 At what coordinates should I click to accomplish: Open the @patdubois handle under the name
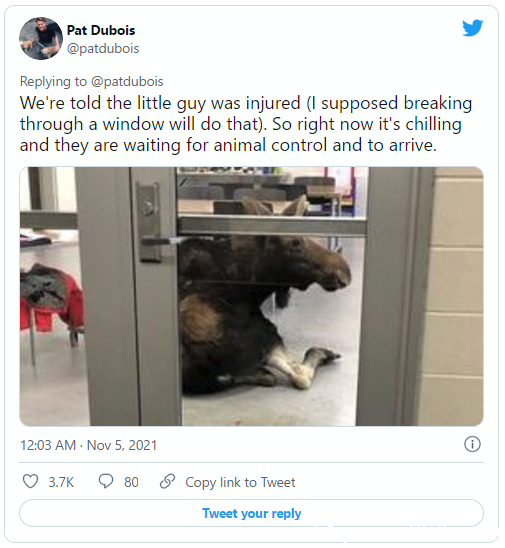coord(103,49)
